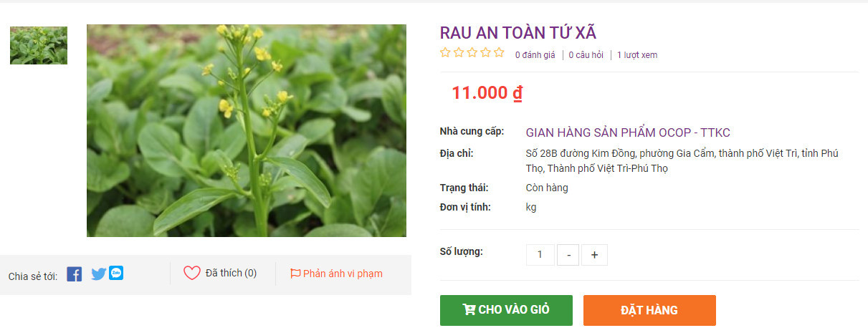Increase quantity with plus button
The height and width of the screenshot is (333, 868).
click(x=594, y=255)
